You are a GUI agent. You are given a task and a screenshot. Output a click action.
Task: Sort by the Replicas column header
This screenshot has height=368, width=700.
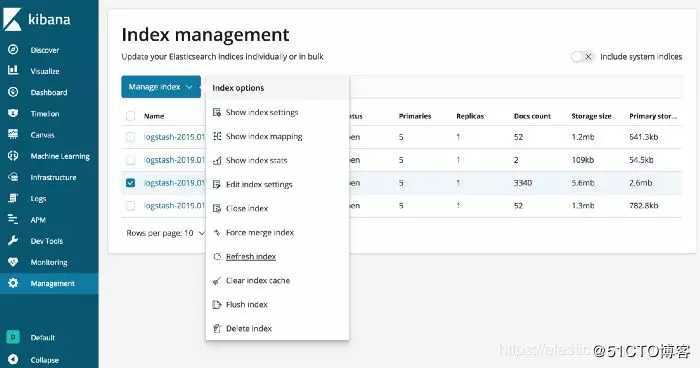point(470,116)
